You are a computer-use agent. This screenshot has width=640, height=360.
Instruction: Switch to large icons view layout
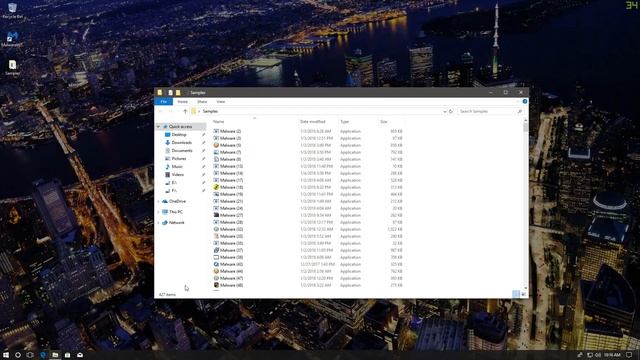524,294
